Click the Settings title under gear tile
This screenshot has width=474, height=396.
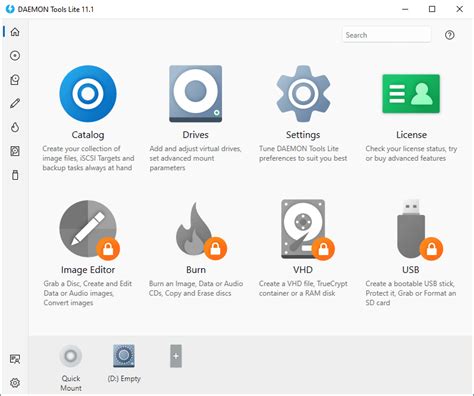click(303, 135)
